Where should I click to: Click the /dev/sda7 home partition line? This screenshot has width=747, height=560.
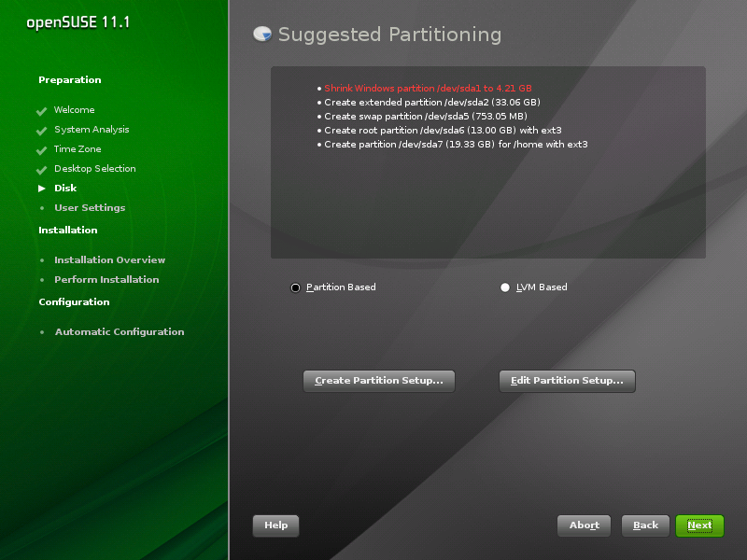click(x=456, y=145)
